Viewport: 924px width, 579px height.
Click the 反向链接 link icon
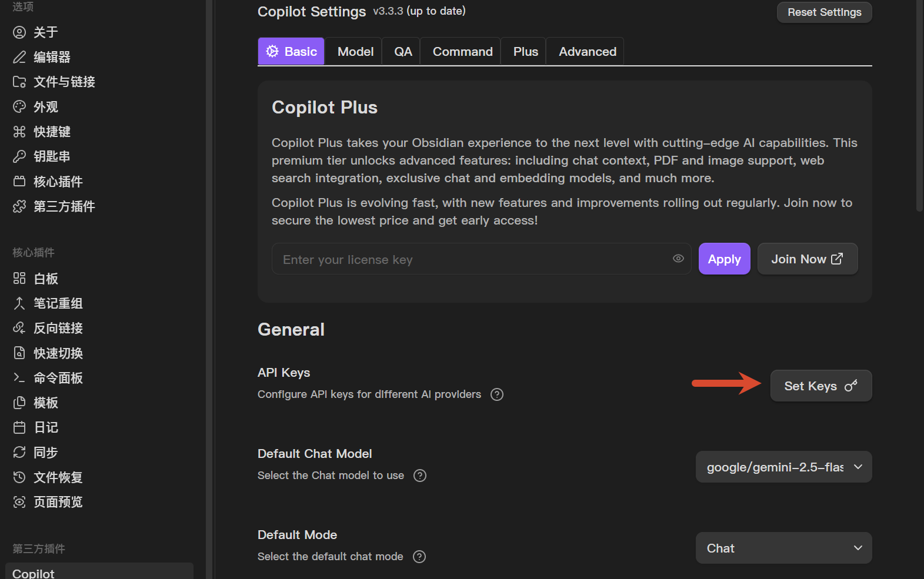(19, 328)
